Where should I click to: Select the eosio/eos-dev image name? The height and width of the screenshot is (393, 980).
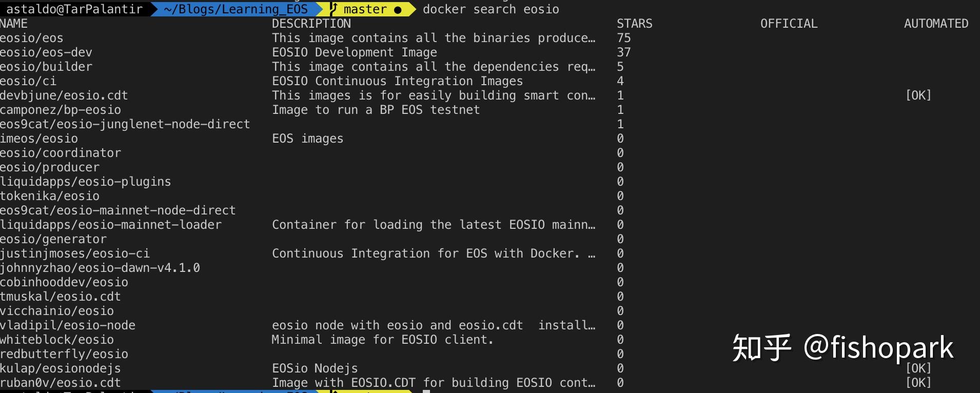pos(46,52)
